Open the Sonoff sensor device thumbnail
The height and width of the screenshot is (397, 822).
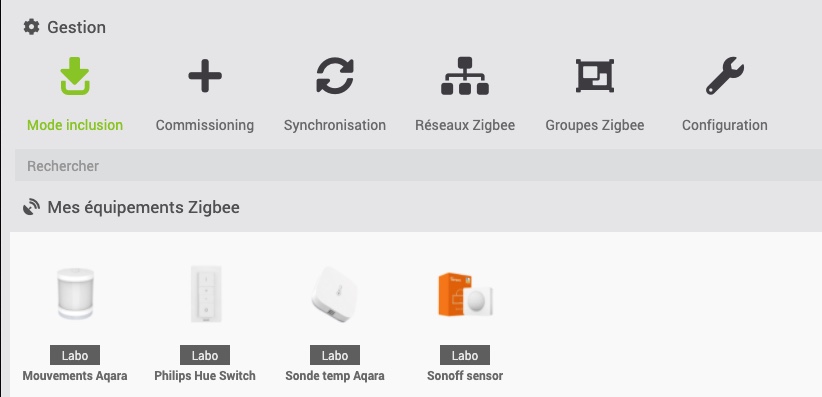pos(465,294)
